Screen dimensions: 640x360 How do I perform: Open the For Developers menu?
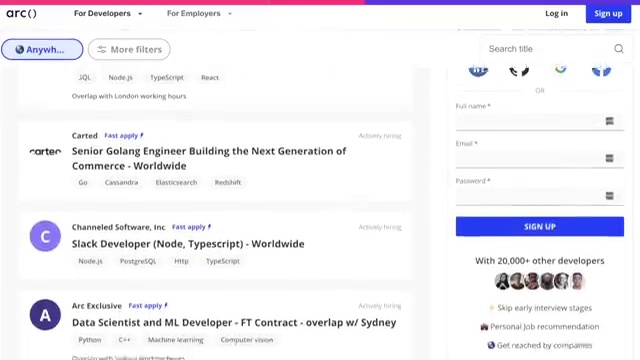pos(108,13)
